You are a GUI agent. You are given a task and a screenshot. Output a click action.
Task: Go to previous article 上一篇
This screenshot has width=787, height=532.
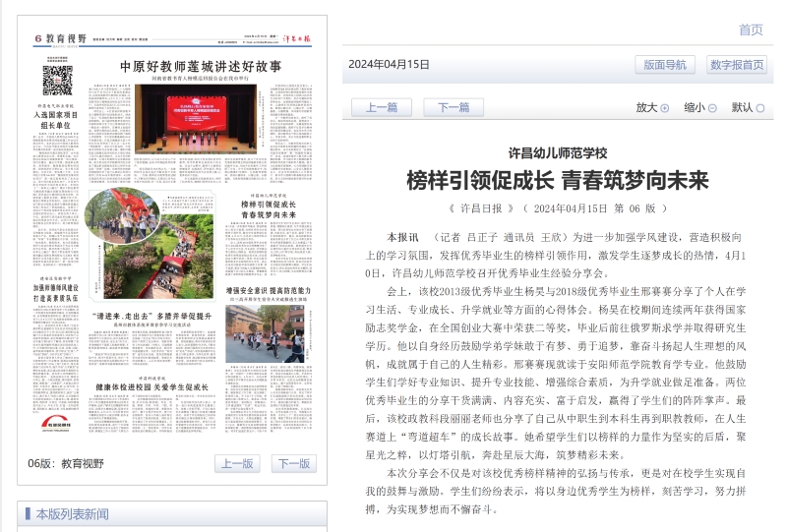(x=382, y=108)
